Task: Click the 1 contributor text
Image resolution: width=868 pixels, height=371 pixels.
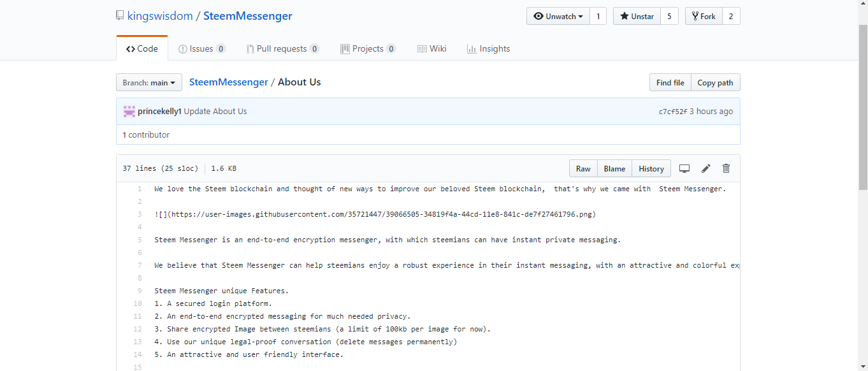Action: [x=146, y=135]
